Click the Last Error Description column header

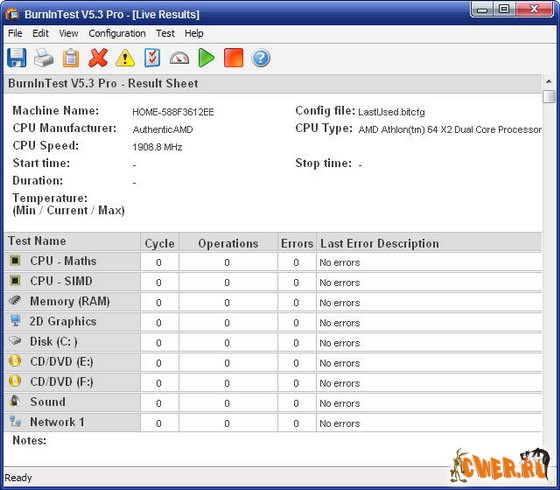coord(429,243)
